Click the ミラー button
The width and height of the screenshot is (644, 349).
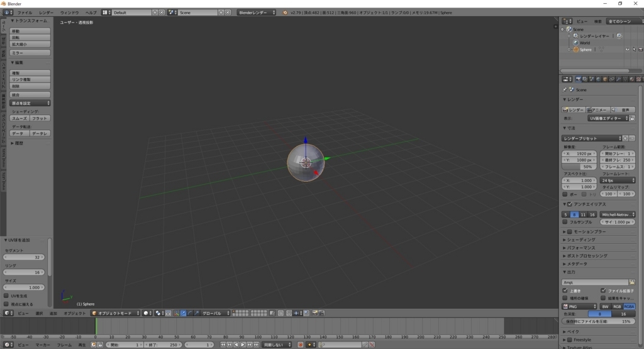30,53
